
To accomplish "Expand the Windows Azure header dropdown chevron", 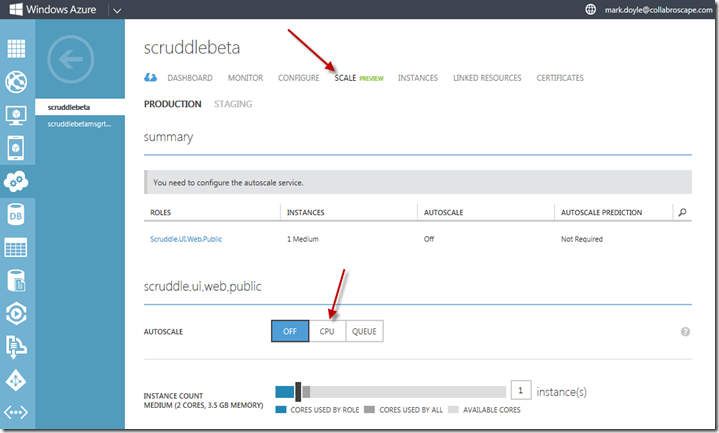I will pos(117,10).
